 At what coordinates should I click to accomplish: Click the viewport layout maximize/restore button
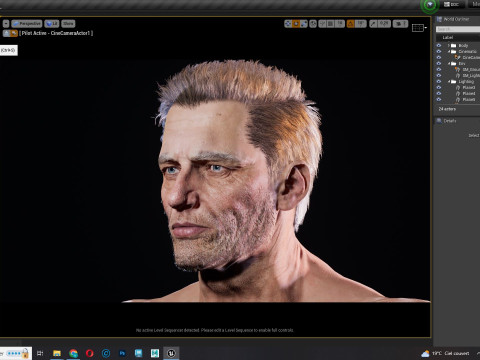[x=419, y=28]
